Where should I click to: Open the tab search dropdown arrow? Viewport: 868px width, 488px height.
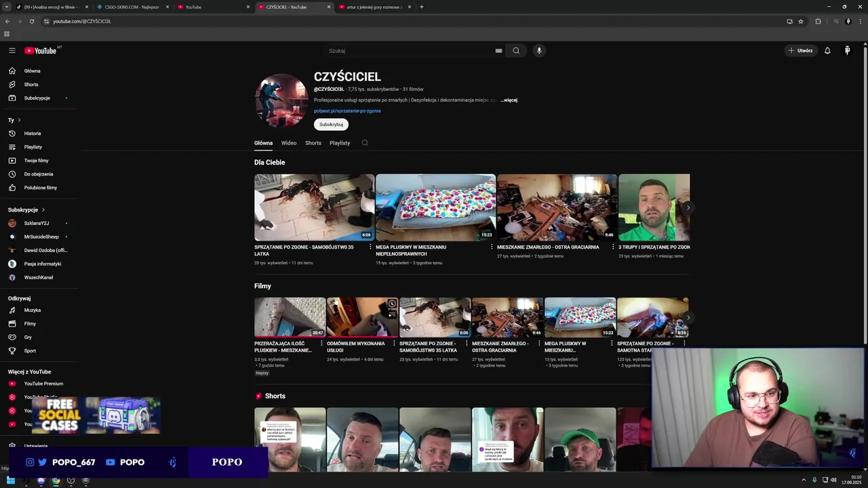click(x=7, y=7)
